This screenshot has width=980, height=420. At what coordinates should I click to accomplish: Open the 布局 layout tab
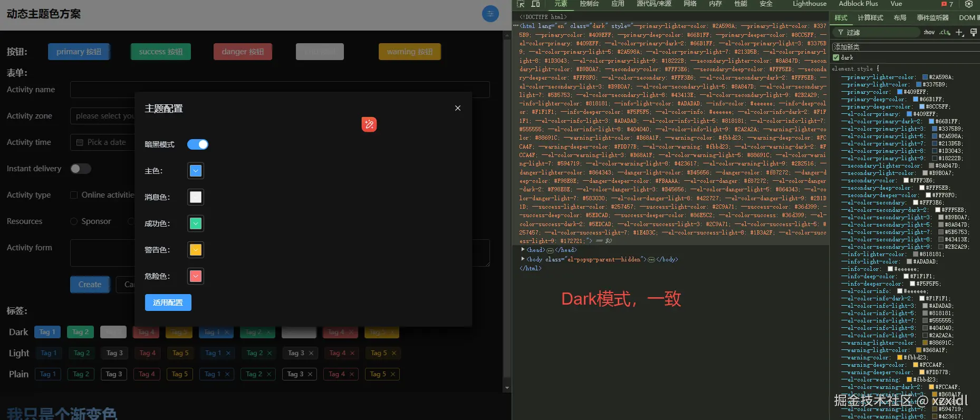click(x=900, y=18)
